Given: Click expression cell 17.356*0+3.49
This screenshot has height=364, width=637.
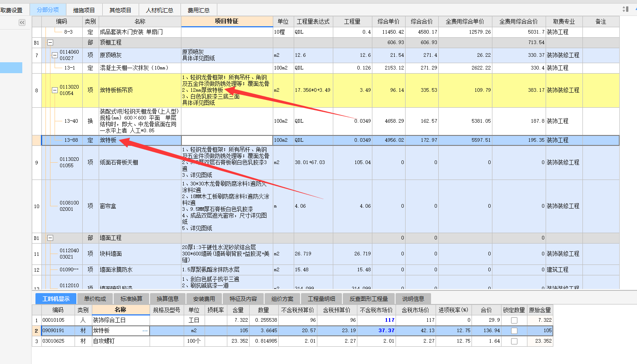Looking at the screenshot, I should click(313, 90).
